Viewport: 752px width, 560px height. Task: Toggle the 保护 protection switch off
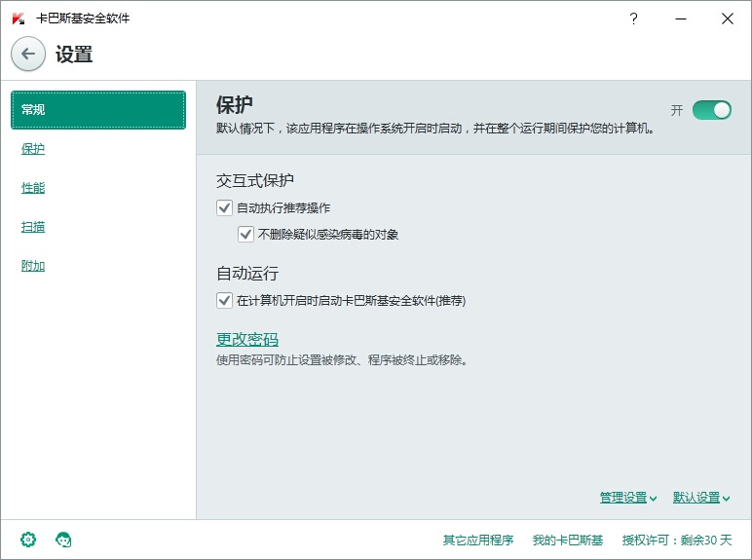[x=712, y=110]
